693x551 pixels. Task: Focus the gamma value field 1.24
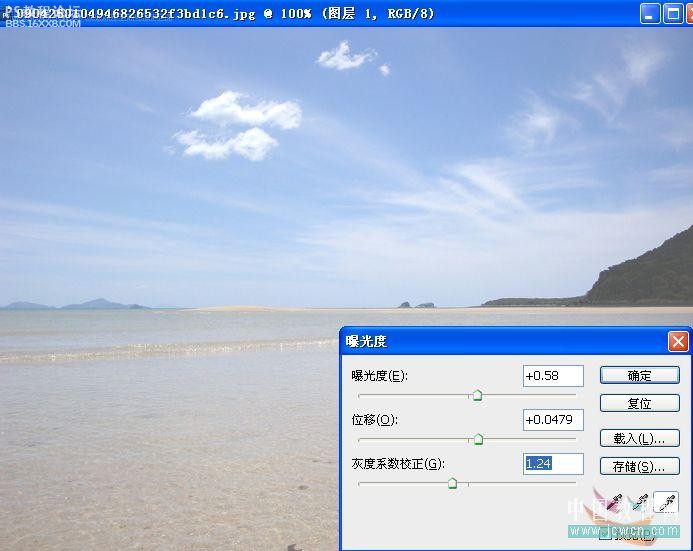point(553,464)
